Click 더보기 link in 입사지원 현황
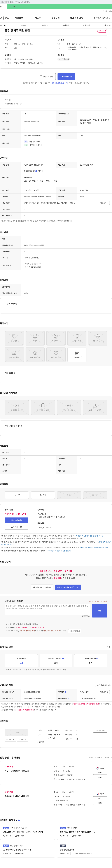 point(108,647)
